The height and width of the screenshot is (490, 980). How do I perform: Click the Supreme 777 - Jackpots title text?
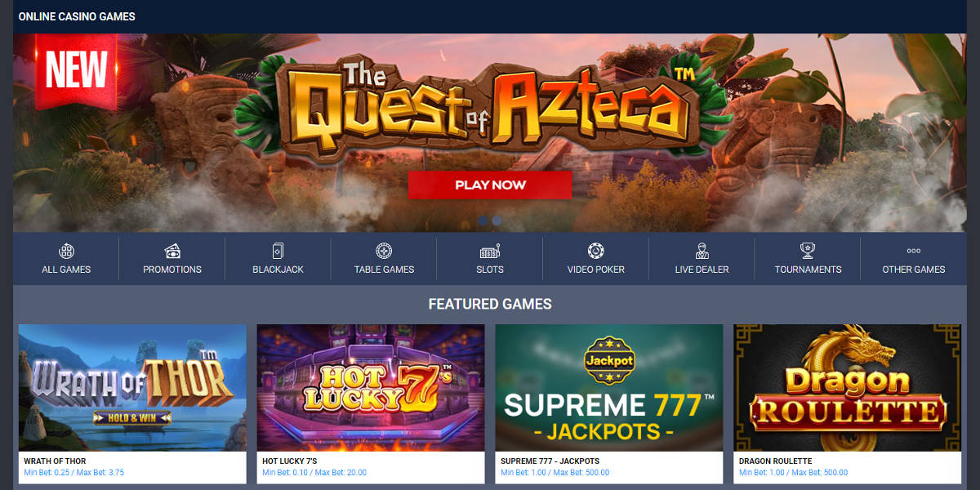[550, 461]
